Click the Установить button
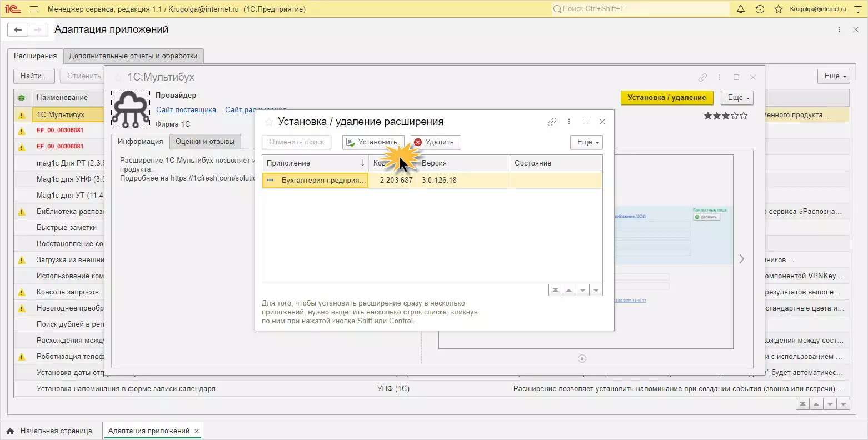This screenshot has width=868, height=440. [373, 142]
